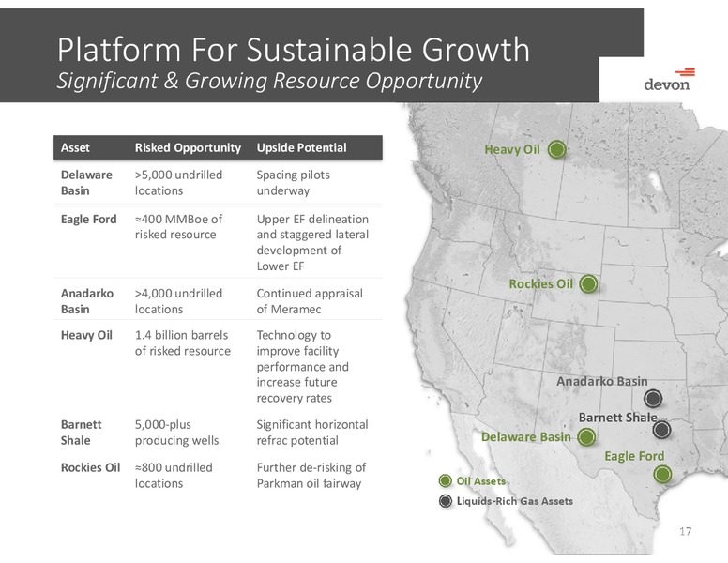Click the '1.4 billion barrels of risked resource' cell
This screenshot has width=728, height=563.
point(182,342)
